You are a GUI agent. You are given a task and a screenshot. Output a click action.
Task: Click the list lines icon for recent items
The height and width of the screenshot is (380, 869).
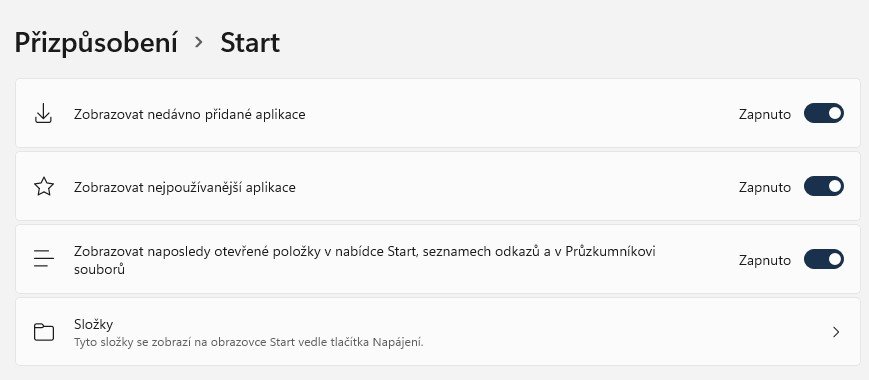(43, 259)
